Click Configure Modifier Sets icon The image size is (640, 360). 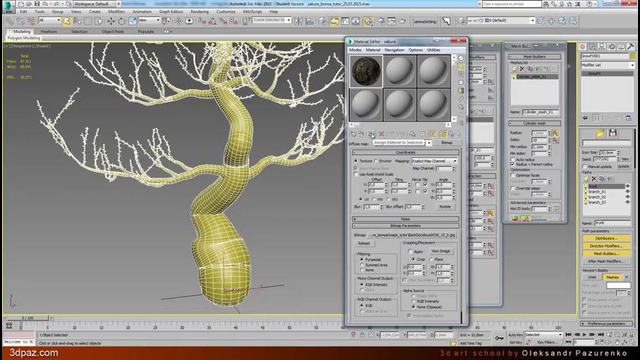(x=629, y=118)
